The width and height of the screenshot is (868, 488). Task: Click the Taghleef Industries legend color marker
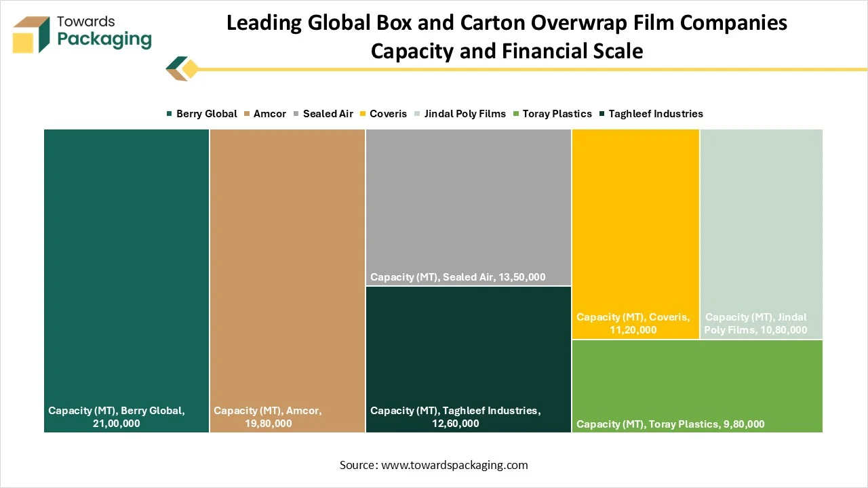pyautogui.click(x=602, y=114)
